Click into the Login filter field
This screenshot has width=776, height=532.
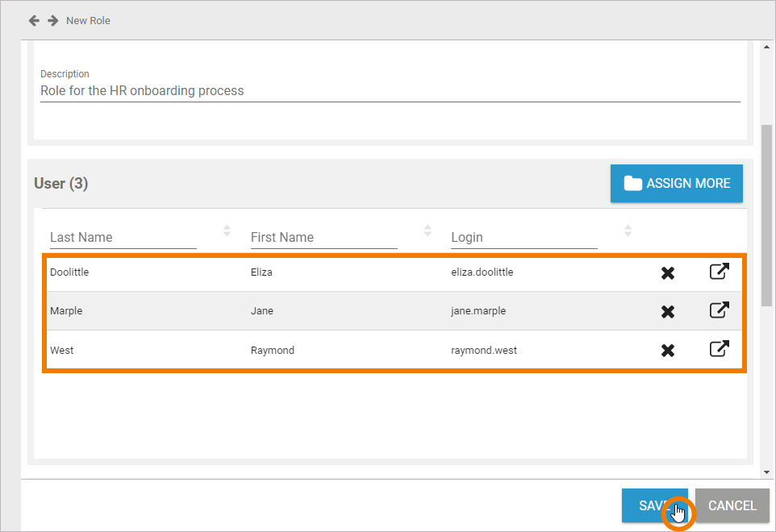524,238
